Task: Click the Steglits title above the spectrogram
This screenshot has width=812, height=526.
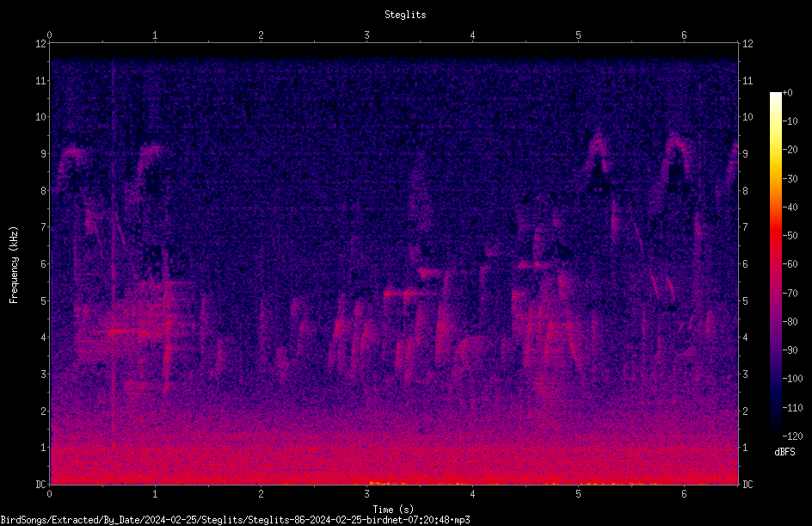Action: [405, 15]
